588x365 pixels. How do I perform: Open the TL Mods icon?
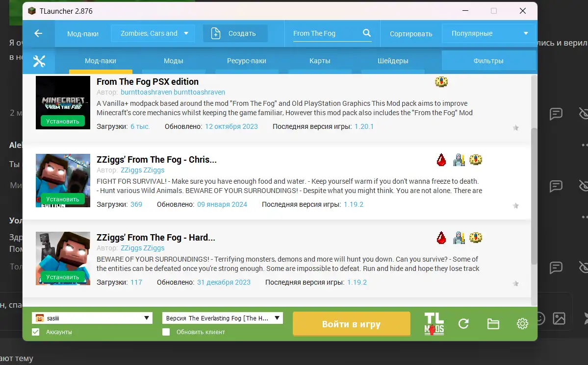pos(434,324)
